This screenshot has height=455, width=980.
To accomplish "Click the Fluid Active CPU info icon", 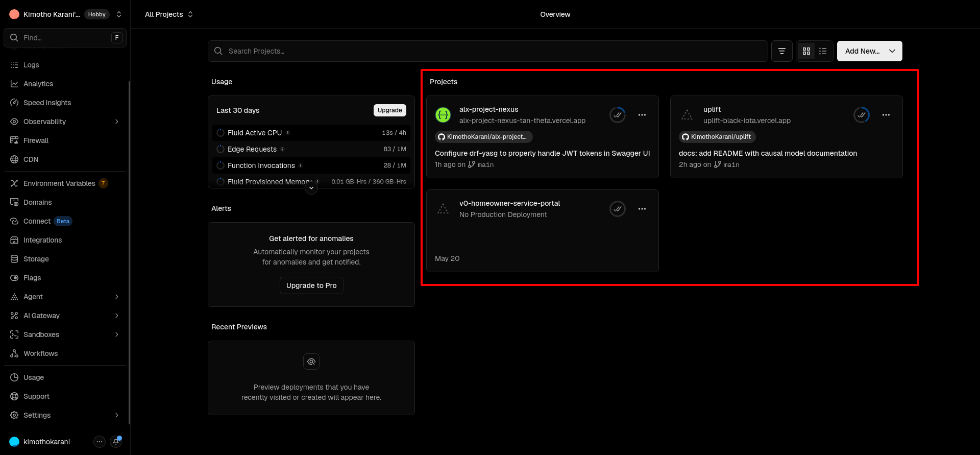I will [288, 133].
